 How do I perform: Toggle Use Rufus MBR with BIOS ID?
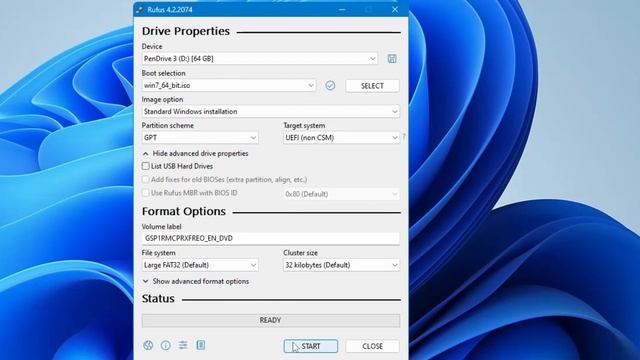(x=146, y=193)
